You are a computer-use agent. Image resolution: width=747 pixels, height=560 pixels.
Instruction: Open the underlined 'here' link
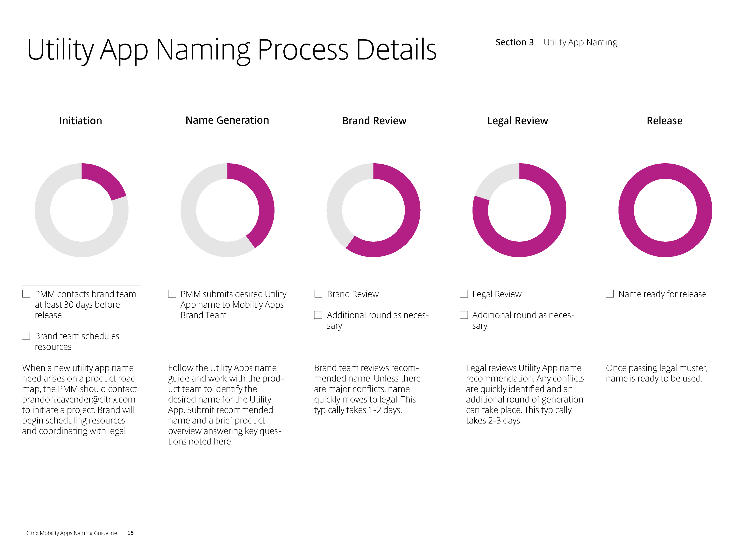click(x=222, y=442)
